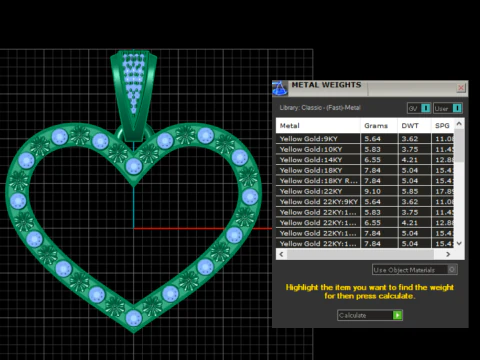
Task: Select the Yellow Gold 22KY:9KY row
Action: tap(365, 202)
